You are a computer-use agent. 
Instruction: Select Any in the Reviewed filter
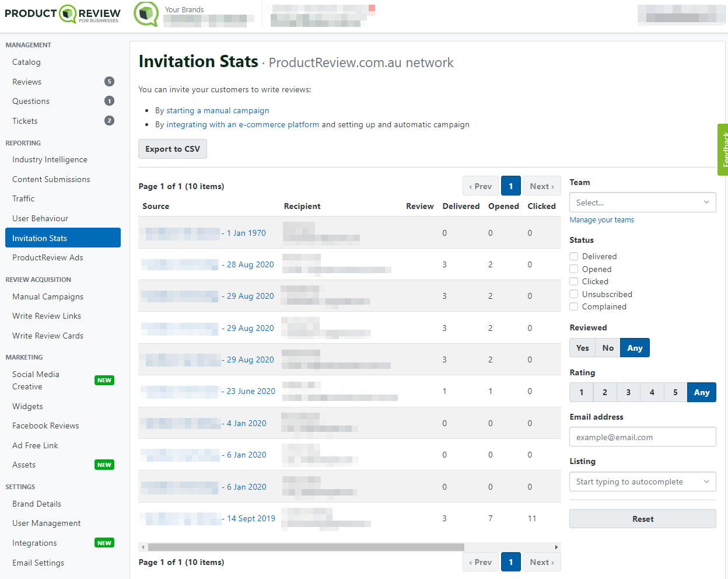click(x=635, y=348)
